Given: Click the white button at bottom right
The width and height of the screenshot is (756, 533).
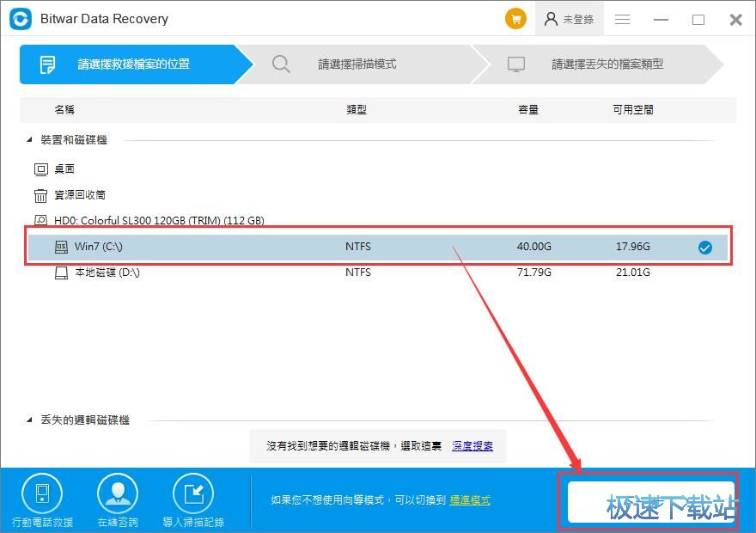Looking at the screenshot, I should [651, 502].
